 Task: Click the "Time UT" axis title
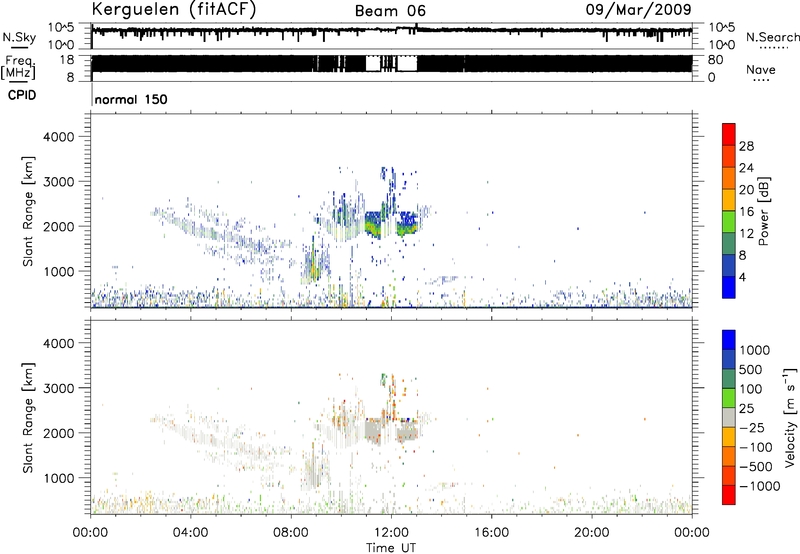[x=391, y=548]
